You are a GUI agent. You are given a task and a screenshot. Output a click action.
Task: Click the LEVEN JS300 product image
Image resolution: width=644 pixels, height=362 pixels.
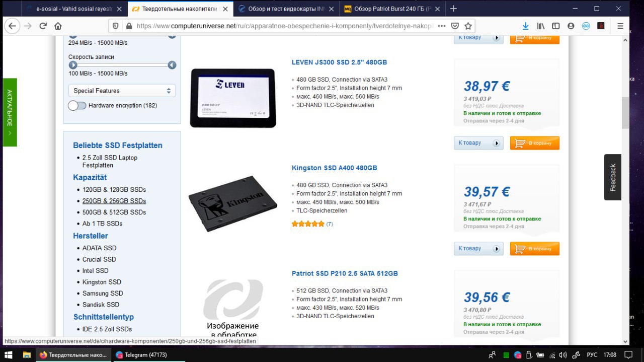[233, 98]
